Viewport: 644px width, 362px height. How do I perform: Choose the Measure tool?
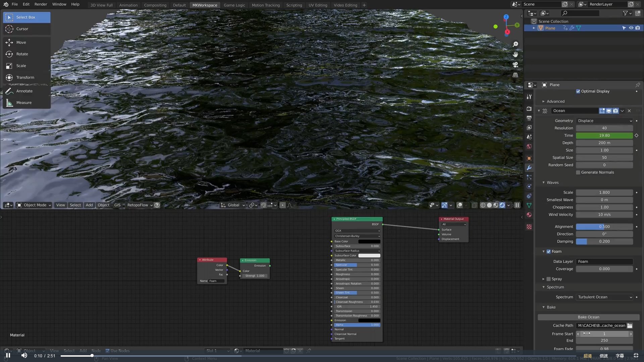[27, 103]
